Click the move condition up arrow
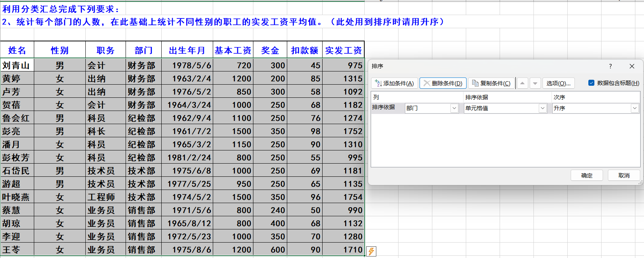The width and height of the screenshot is (644, 258). 522,83
